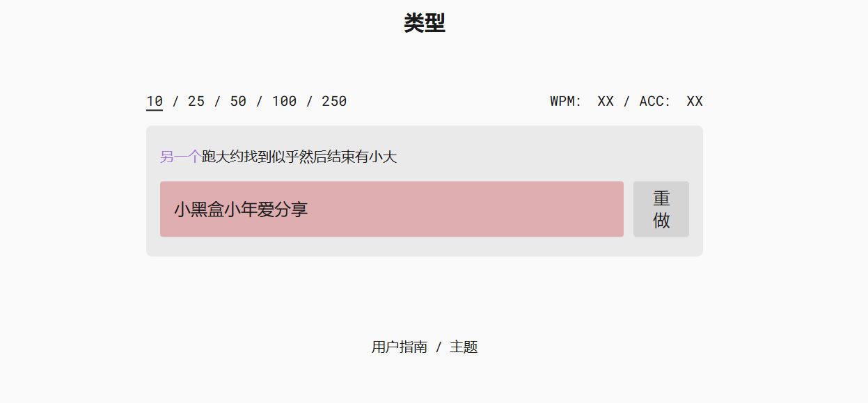This screenshot has height=403, width=868.
Task: Click the word 然后 in the prompt
Action: click(313, 157)
